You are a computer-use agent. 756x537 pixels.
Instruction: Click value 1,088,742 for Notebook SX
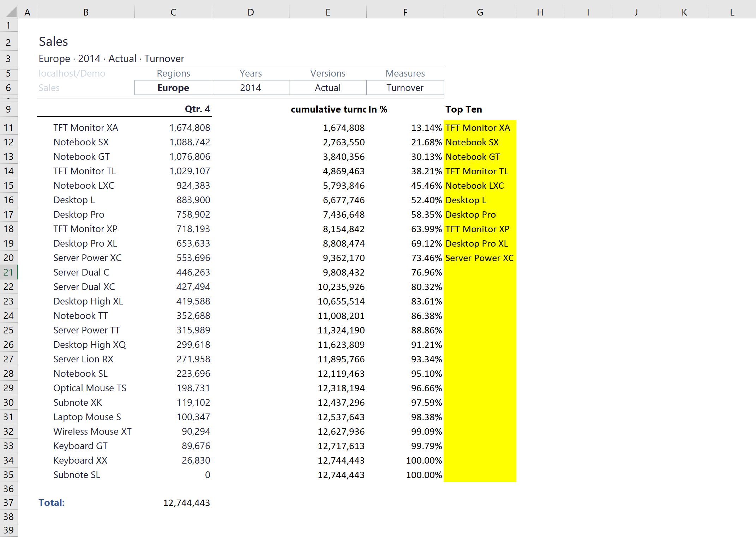[190, 142]
